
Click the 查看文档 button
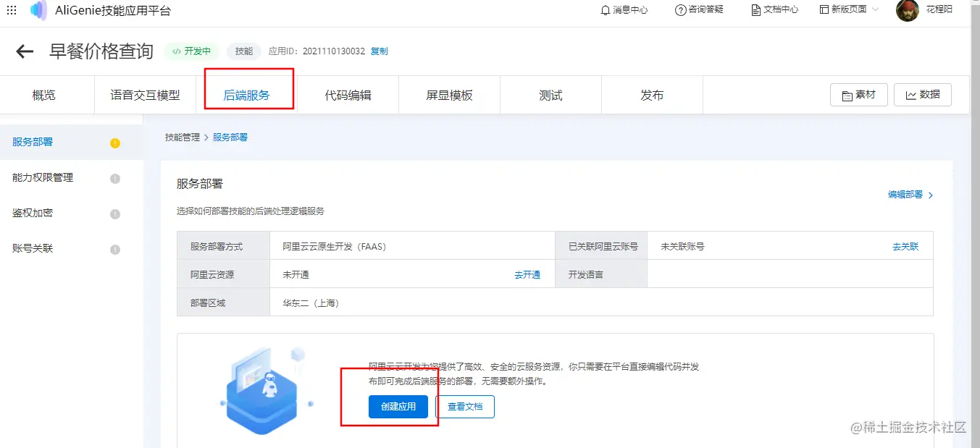click(x=465, y=406)
